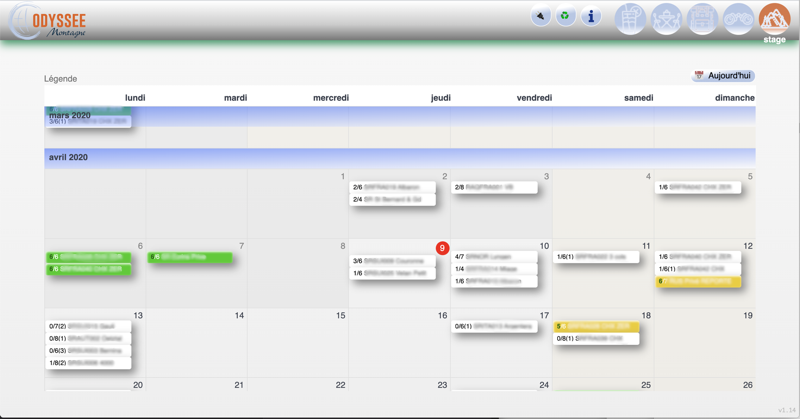
Task: Open yellow event on Saturday April 18
Action: pos(597,326)
